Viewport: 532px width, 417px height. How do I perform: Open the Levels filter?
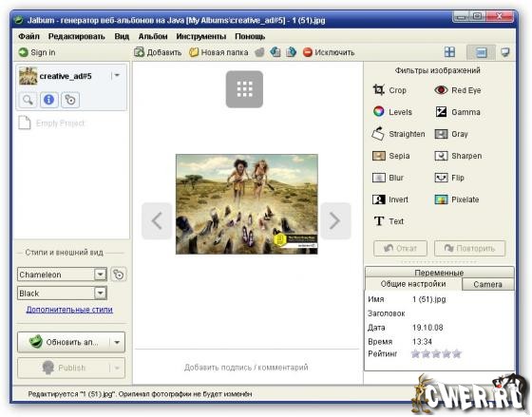392,112
